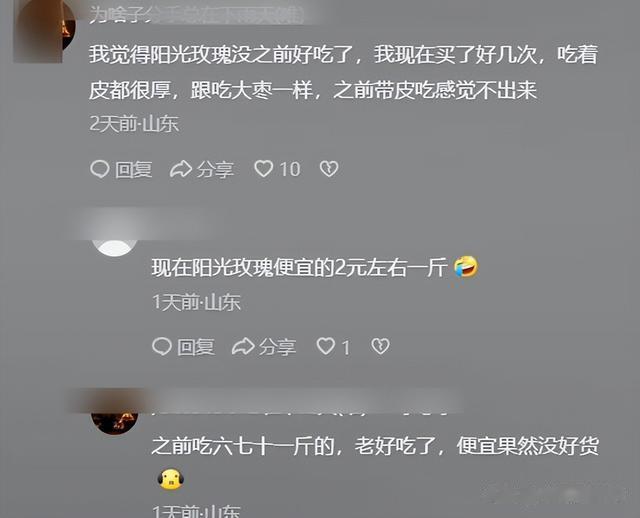Tap the yellow chick emoji in third comment
This screenshot has width=640, height=518.
(171, 479)
